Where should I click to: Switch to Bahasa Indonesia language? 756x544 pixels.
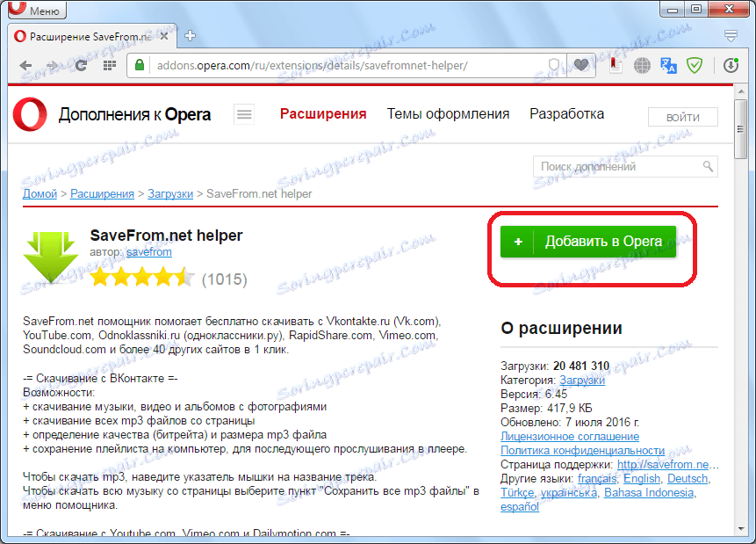click(649, 493)
